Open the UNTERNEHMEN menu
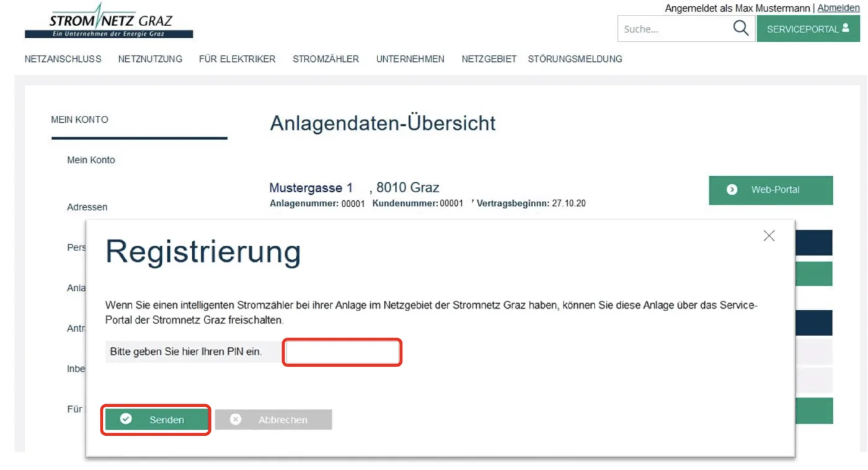The height and width of the screenshot is (470, 868). (x=410, y=59)
